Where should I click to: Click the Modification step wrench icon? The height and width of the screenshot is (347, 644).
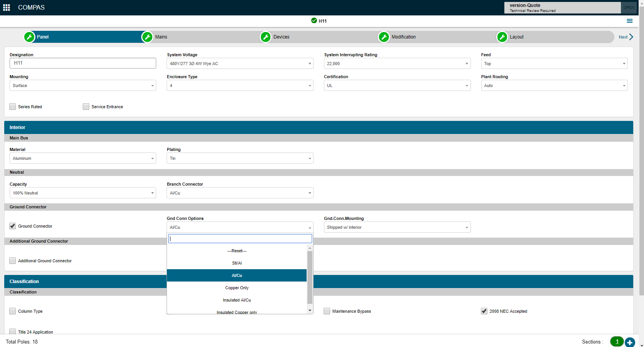tap(384, 37)
